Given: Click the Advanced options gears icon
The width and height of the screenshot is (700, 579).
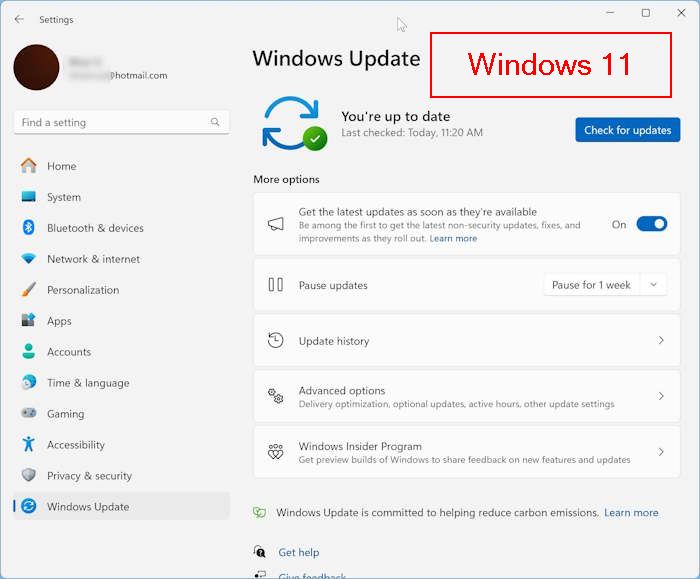Looking at the screenshot, I should tap(275, 396).
